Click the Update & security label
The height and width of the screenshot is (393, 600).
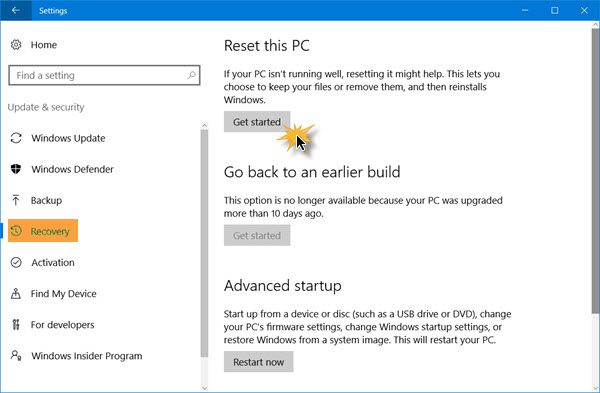46,107
